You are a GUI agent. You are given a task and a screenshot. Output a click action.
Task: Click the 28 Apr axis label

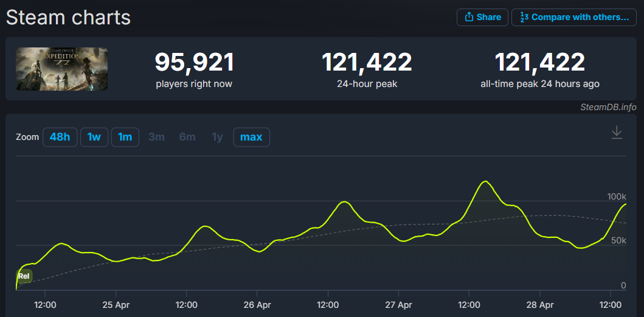pyautogui.click(x=539, y=305)
